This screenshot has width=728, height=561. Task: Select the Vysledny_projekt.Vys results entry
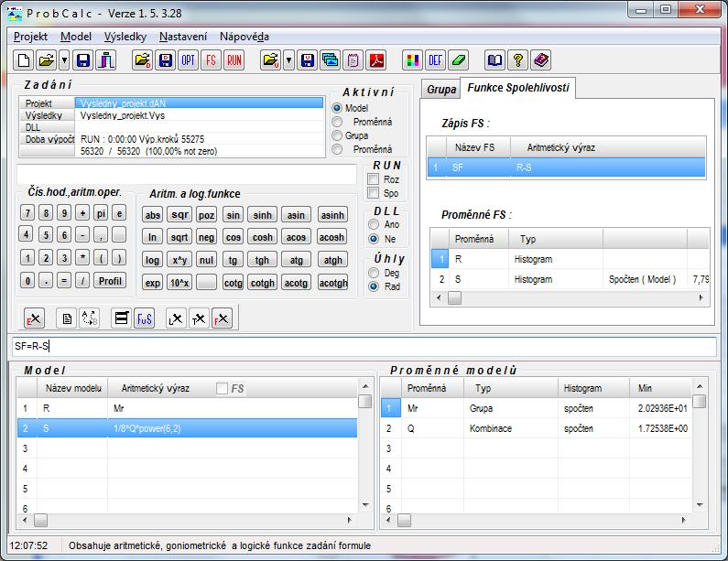click(x=199, y=115)
